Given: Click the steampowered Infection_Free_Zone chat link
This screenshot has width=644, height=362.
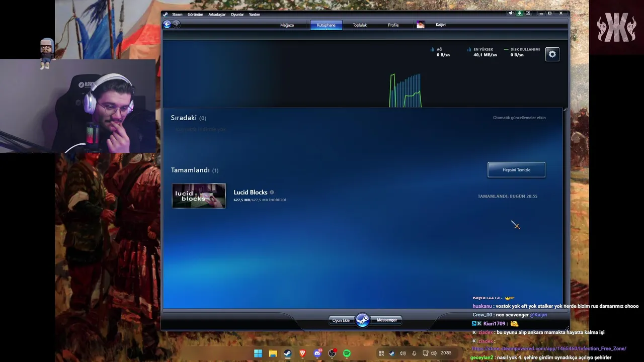Looking at the screenshot, I should 549,348.
